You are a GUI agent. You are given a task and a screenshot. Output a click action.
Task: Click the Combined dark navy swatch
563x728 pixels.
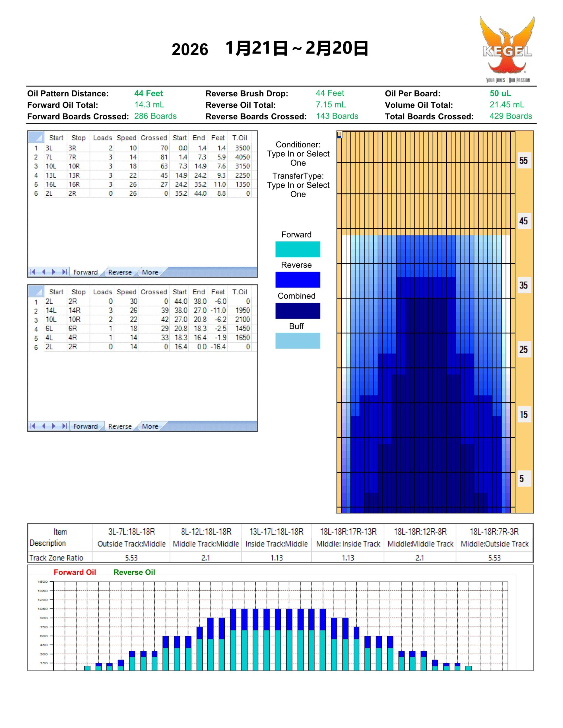[298, 311]
